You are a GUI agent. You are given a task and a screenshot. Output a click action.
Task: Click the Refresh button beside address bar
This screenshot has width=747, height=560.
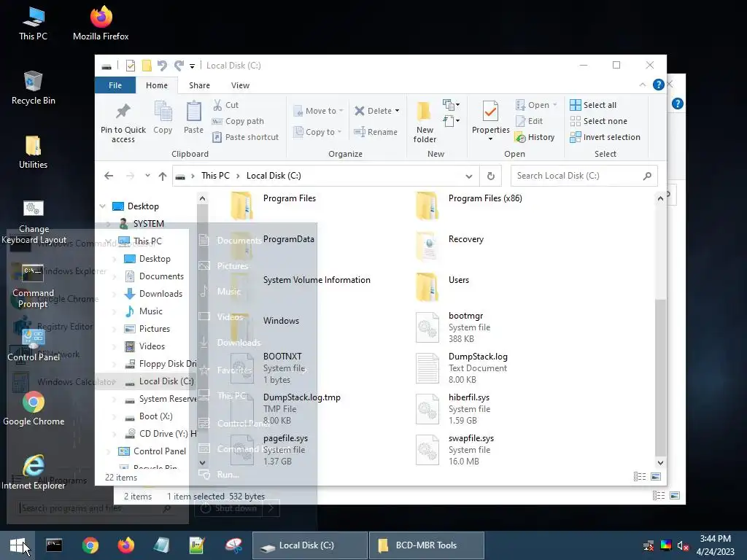[491, 176]
